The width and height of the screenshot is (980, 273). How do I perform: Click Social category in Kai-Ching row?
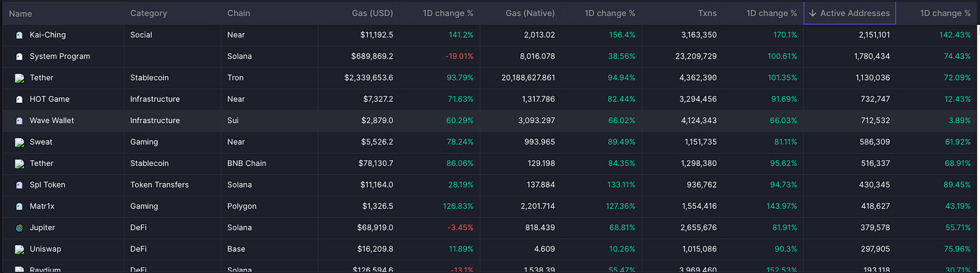pos(141,35)
